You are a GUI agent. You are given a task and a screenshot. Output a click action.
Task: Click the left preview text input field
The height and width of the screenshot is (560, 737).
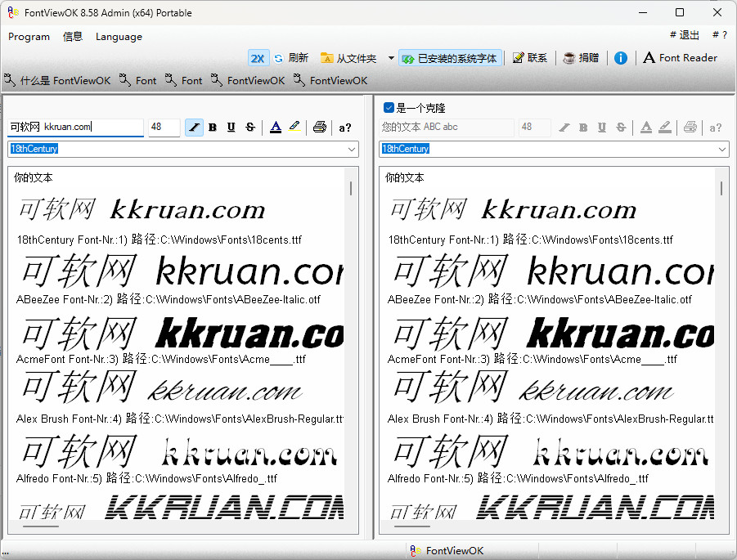(x=76, y=127)
